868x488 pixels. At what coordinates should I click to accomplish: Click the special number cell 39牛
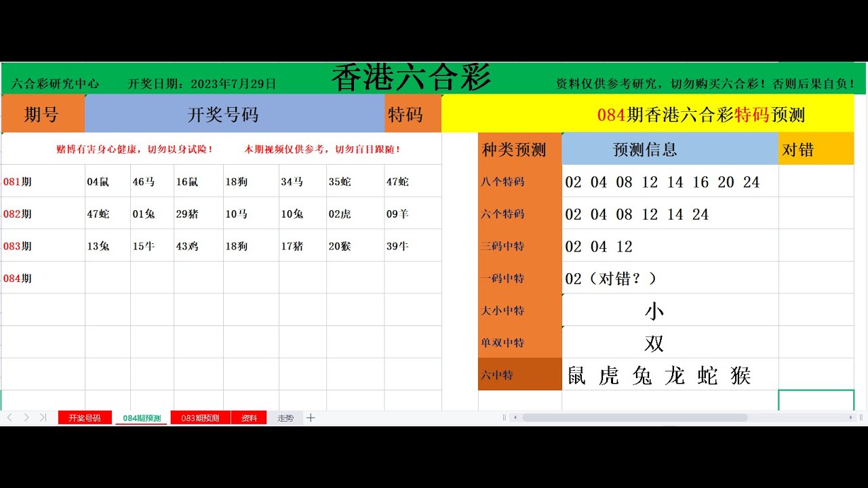(413, 245)
